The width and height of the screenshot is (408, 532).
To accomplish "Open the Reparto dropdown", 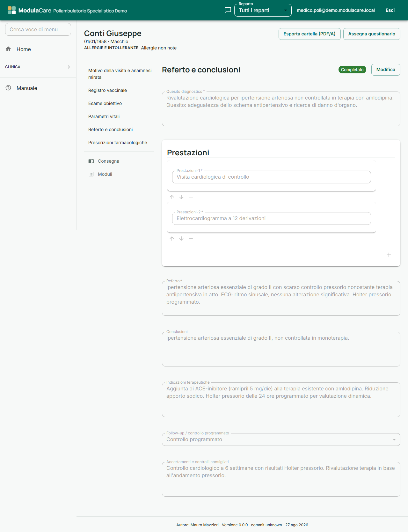I will (x=263, y=10).
